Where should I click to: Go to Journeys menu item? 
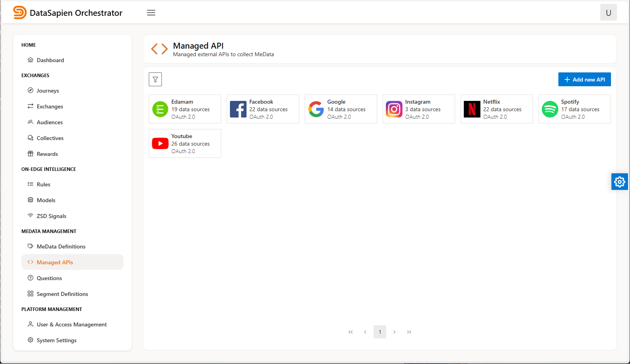[x=72, y=91]
